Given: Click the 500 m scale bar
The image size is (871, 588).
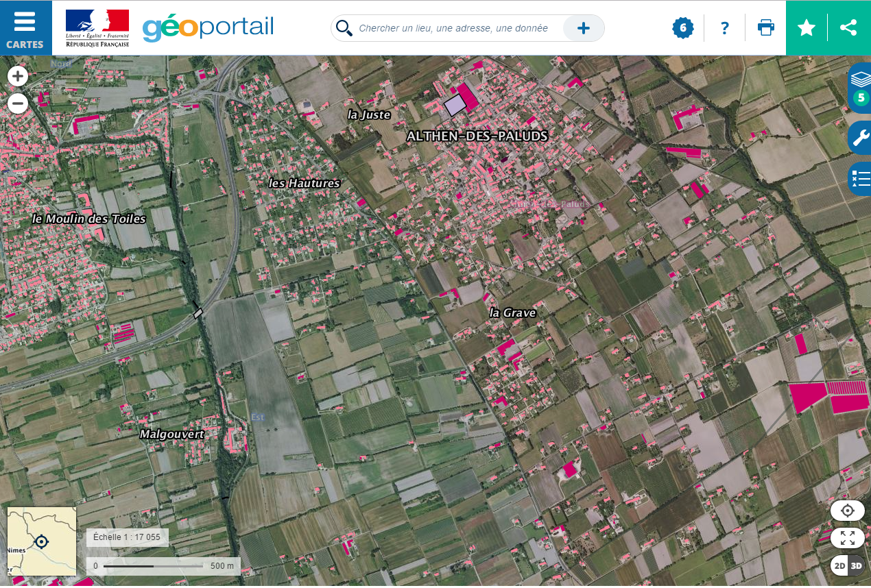Looking at the screenshot, I should tap(164, 566).
